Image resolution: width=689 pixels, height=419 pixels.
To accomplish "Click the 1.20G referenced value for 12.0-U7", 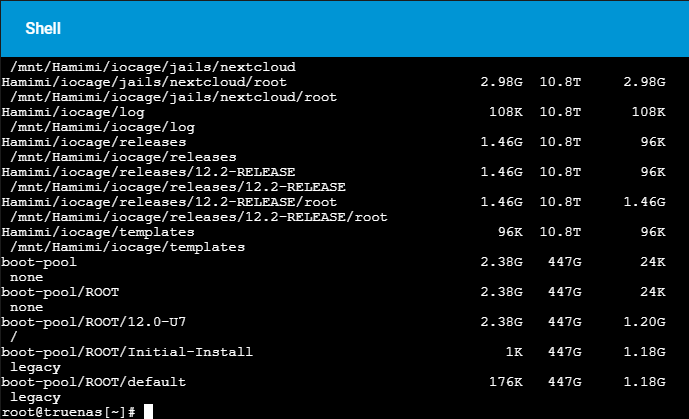I will 644,322.
